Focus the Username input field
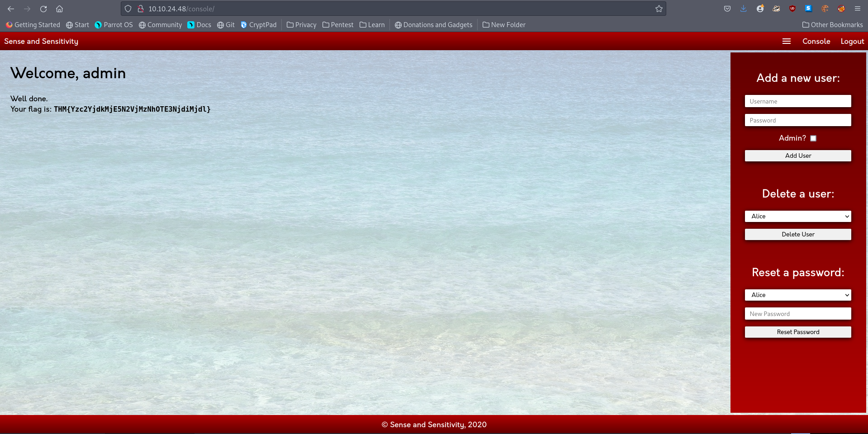The height and width of the screenshot is (434, 868). coord(797,101)
